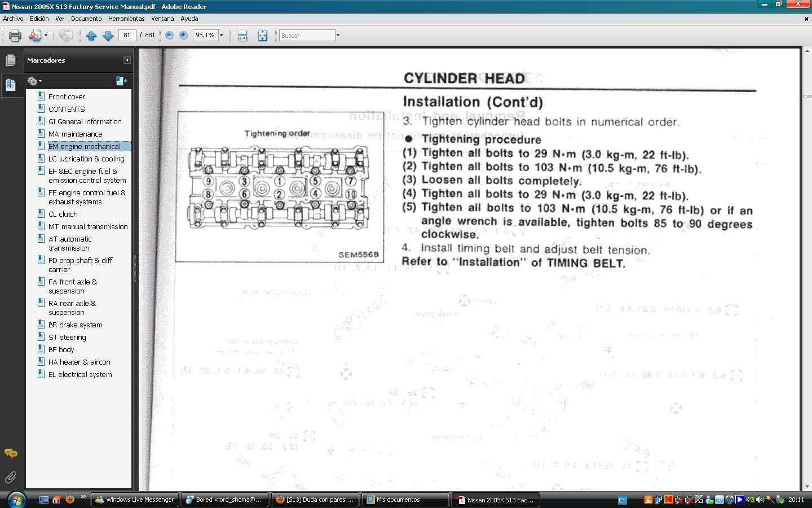Fit page to window width icon
This screenshot has width=812, height=508.
pyautogui.click(x=242, y=36)
